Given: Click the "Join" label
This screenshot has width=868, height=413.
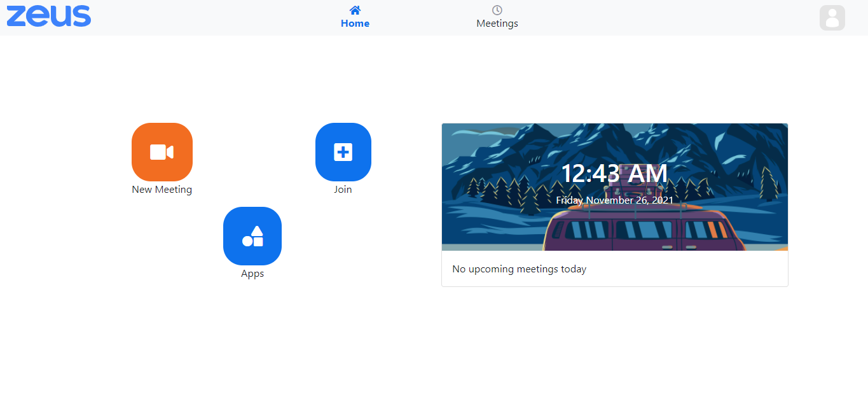Looking at the screenshot, I should [x=343, y=190].
